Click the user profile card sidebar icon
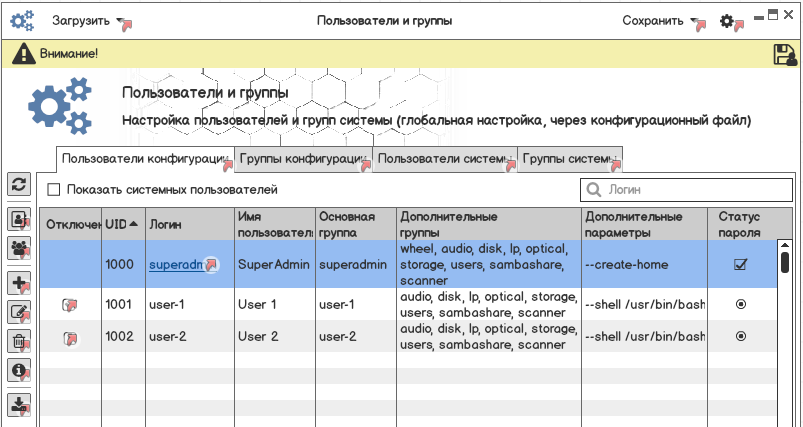 click(x=19, y=220)
